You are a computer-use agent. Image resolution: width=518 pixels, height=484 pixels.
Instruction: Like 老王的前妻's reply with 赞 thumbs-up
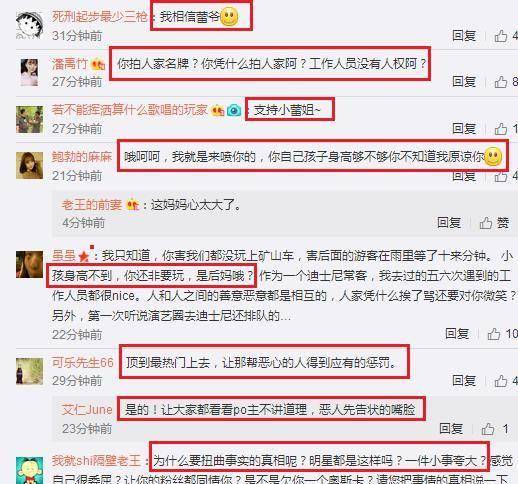click(494, 223)
